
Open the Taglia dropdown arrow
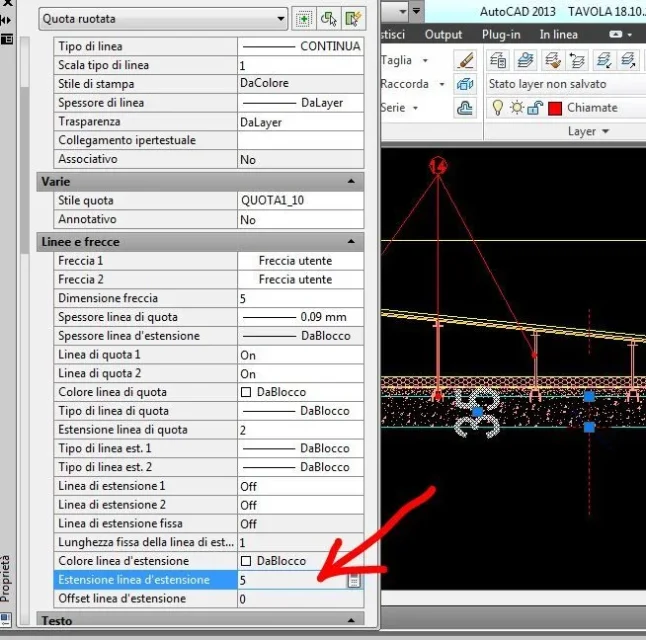point(425,61)
